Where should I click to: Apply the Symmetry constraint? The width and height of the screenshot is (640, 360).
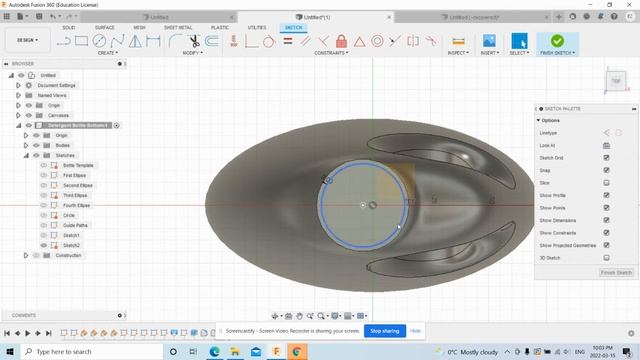point(413,41)
